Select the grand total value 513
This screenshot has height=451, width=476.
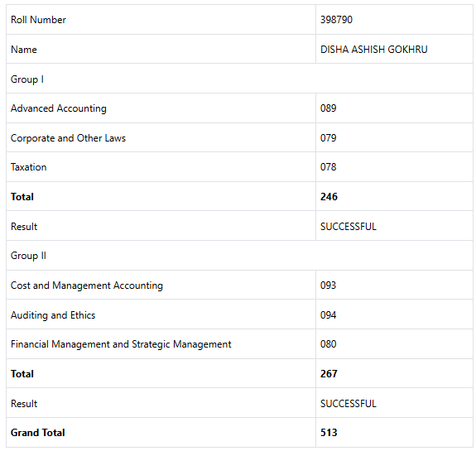[x=329, y=433]
